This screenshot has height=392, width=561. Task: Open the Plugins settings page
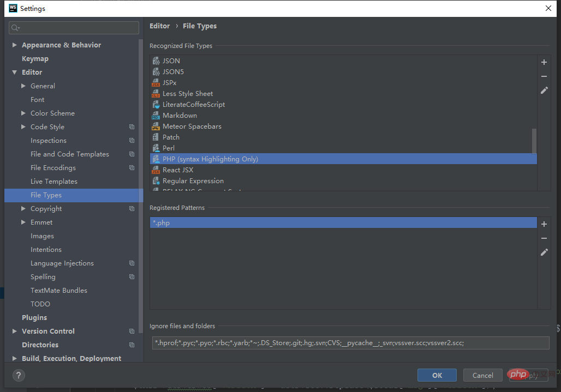pyautogui.click(x=34, y=318)
